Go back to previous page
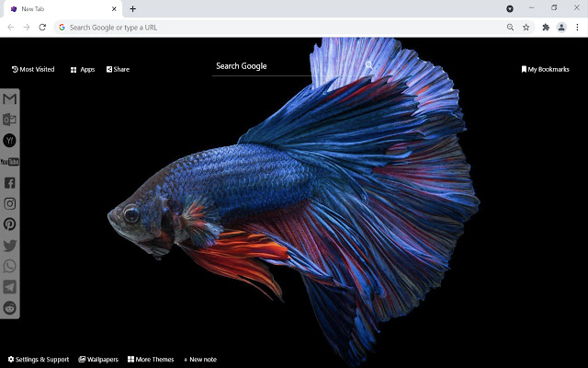The height and width of the screenshot is (368, 588). [x=10, y=27]
